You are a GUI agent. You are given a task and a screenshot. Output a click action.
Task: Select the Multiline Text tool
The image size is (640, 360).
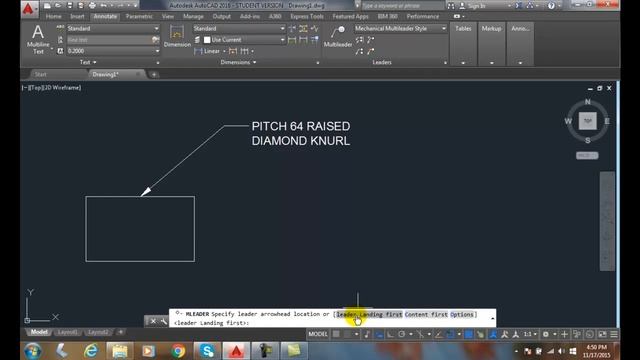[x=38, y=39]
